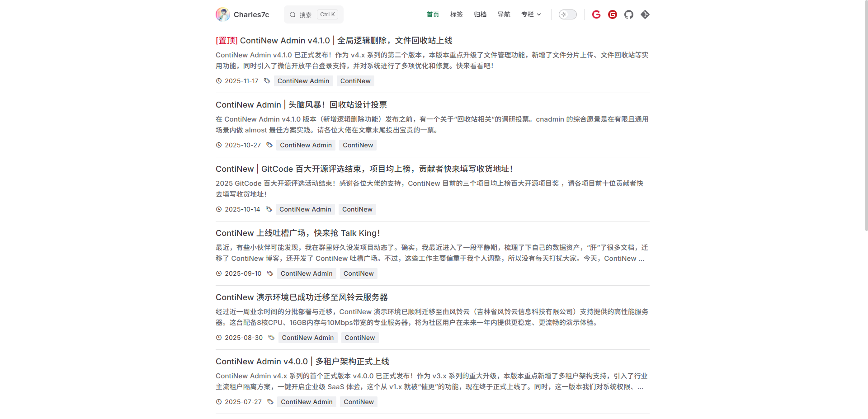Open the 归档 nav item
The width and height of the screenshot is (868, 419).
[x=480, y=14]
